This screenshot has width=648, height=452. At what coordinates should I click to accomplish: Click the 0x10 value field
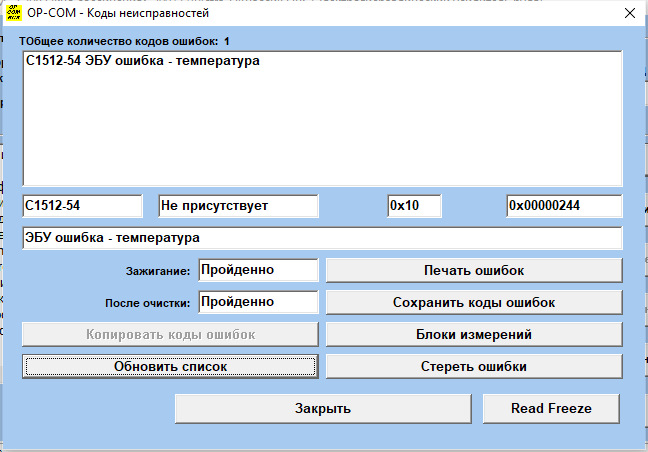coord(415,206)
